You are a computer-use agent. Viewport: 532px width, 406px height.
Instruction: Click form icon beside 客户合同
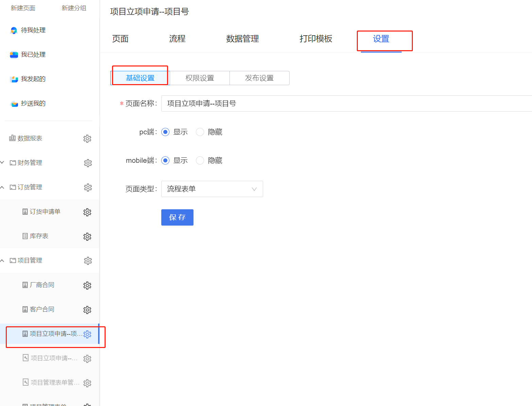pos(25,309)
